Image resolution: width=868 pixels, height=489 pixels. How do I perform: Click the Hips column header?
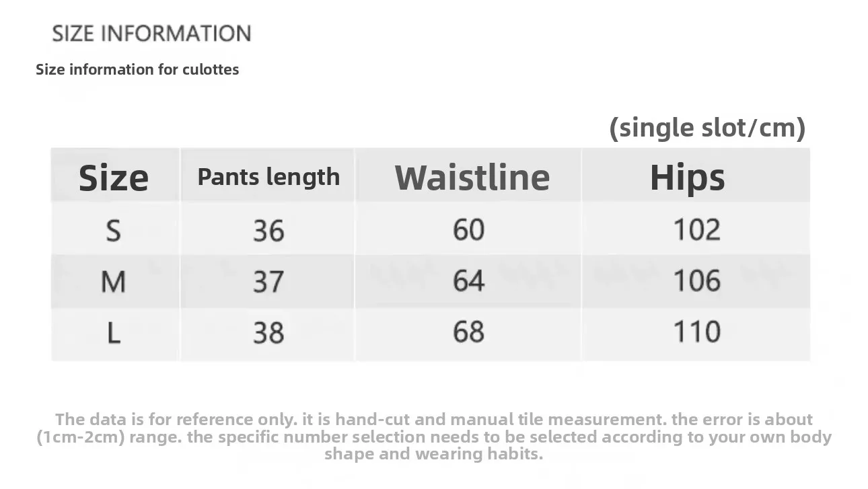[688, 178]
